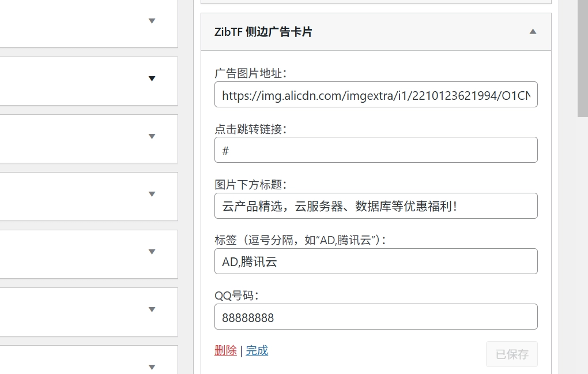
Task: Click the 点击跳转链接 field showing #
Action: (x=376, y=149)
